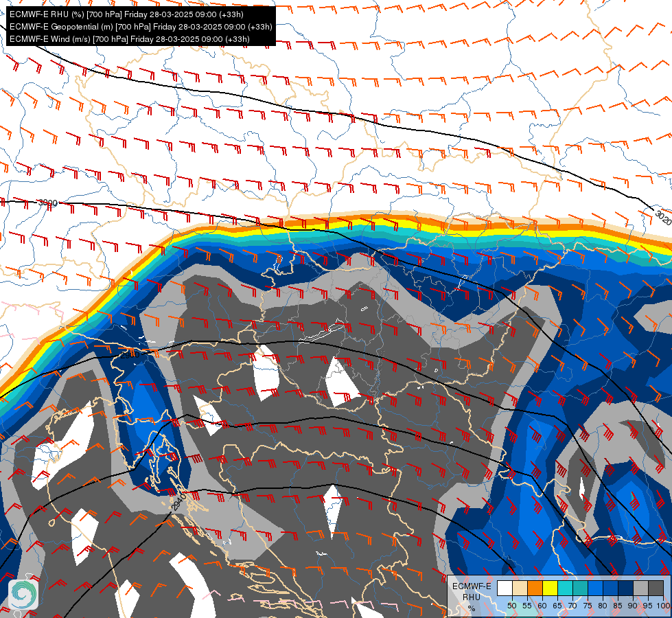The width and height of the screenshot is (672, 618).
Task: Click the light gray 90–95% legend swatch
Action: pos(640,588)
